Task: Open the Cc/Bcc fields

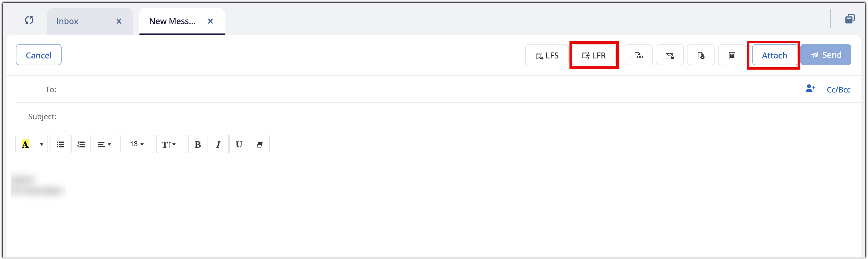Action: 838,89
